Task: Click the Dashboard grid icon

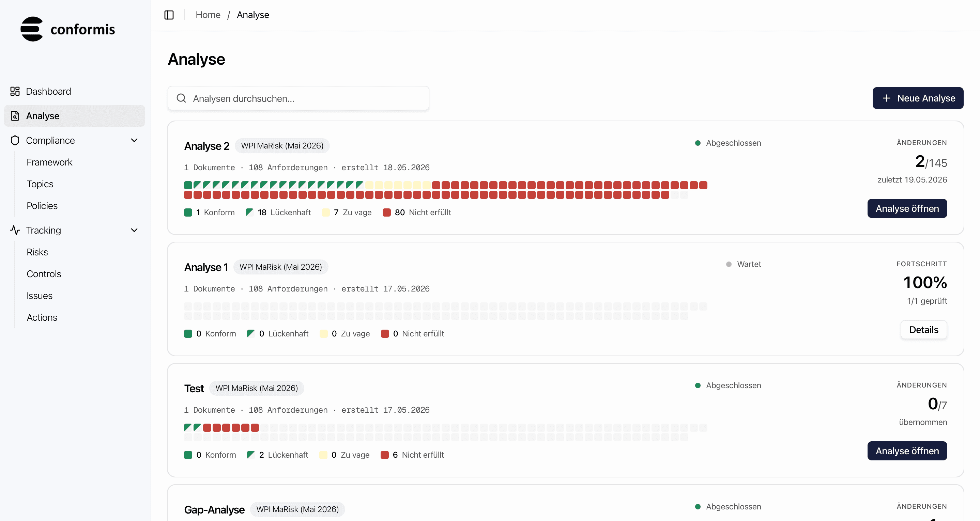Action: (x=15, y=91)
